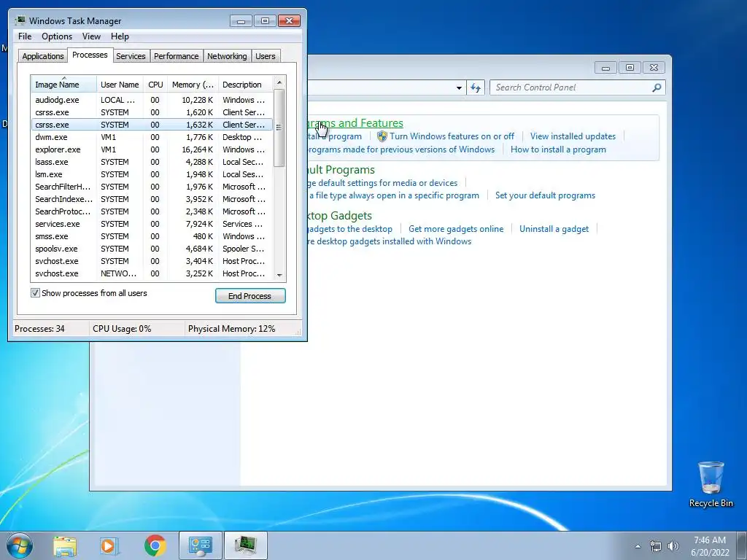The image size is (747, 560).
Task: Sort processes by CPU column
Action: coord(155,85)
